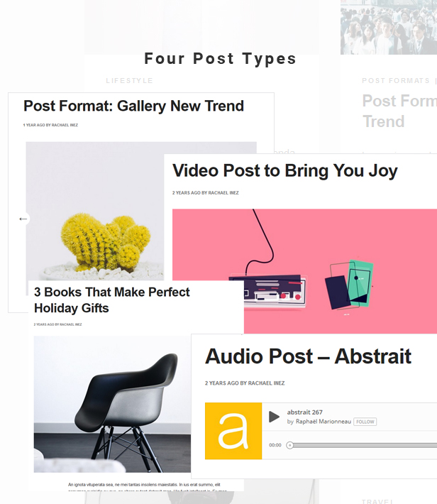Click the TRAVEL category label at bottom
This screenshot has width=437, height=504.
[x=377, y=501]
